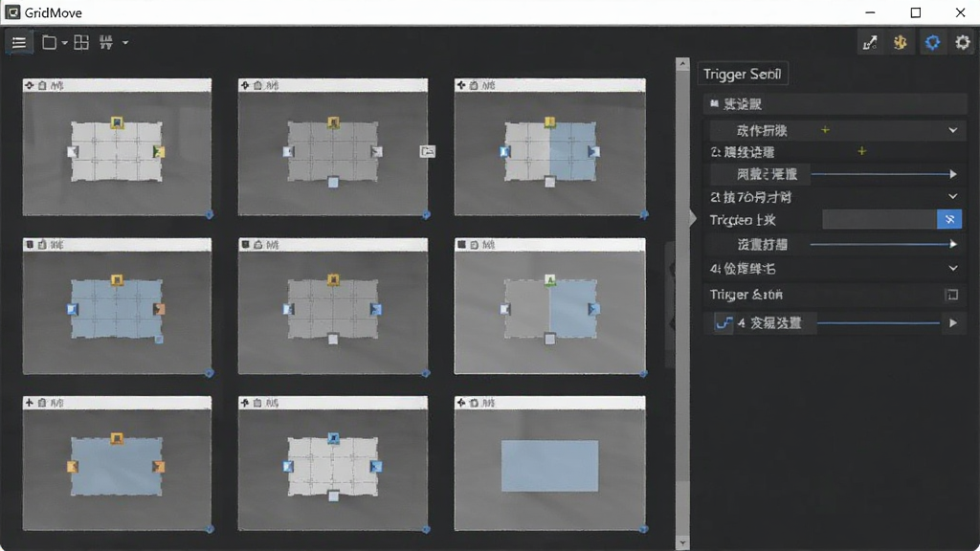The width and height of the screenshot is (980, 551).
Task: Click the small blue square below the middle-left grid
Action: coord(159,340)
